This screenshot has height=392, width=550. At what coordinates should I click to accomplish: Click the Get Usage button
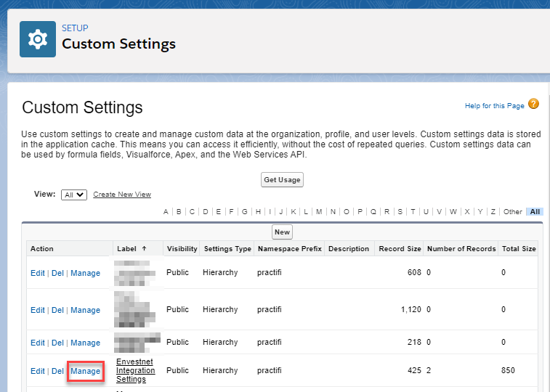coord(282,180)
